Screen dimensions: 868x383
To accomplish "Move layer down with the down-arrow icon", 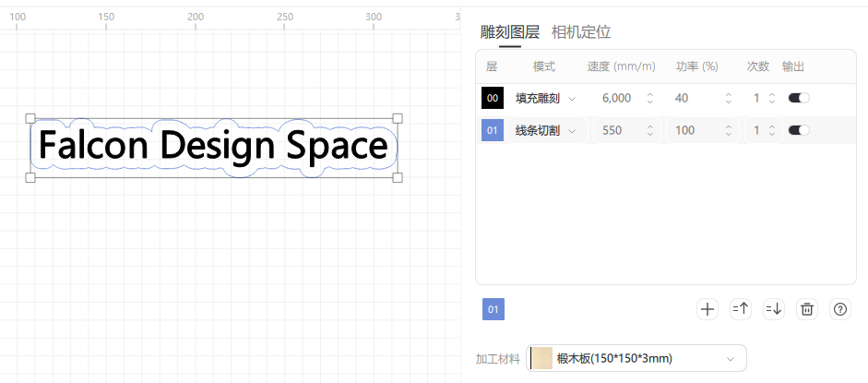I will point(773,309).
